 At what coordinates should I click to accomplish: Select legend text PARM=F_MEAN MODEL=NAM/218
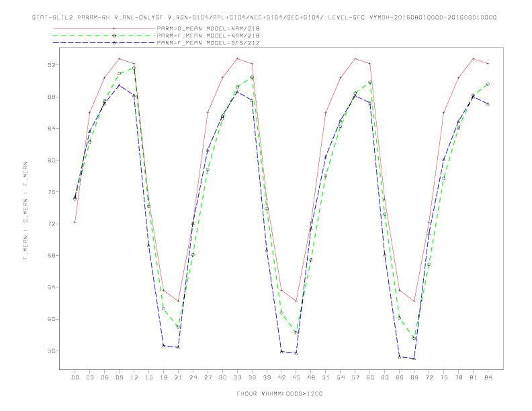pyautogui.click(x=208, y=36)
